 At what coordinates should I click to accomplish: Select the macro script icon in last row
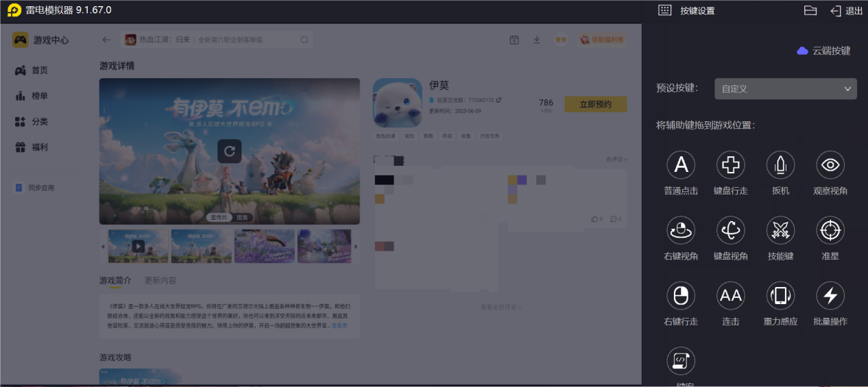[681, 360]
